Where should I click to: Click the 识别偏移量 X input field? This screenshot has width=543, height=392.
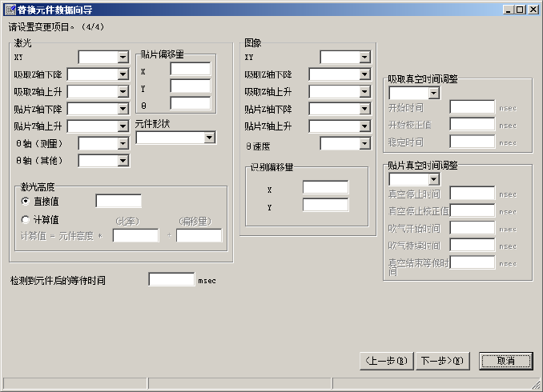325,187
